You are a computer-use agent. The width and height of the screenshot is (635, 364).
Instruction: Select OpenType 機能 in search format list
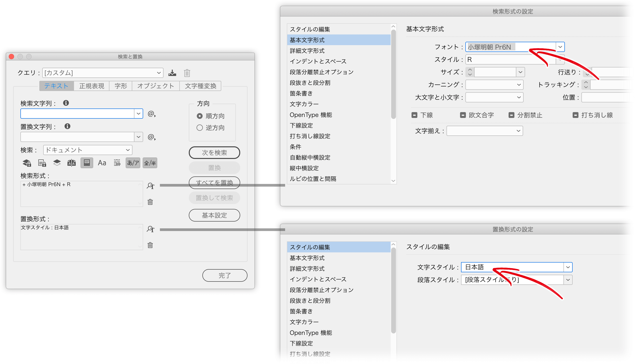pyautogui.click(x=339, y=115)
